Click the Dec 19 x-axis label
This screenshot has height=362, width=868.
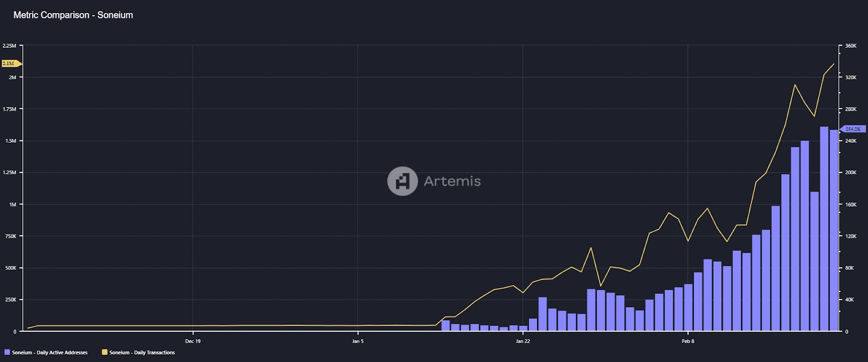193,341
